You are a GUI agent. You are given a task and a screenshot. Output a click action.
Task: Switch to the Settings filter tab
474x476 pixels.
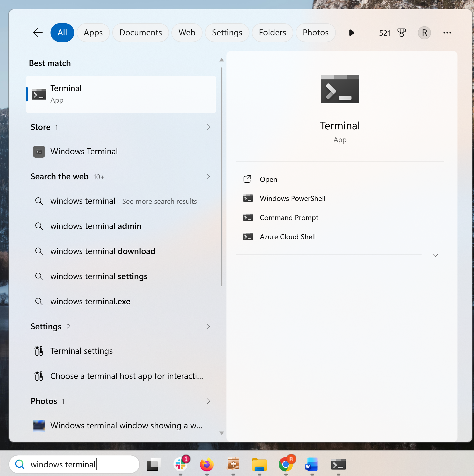coord(227,33)
